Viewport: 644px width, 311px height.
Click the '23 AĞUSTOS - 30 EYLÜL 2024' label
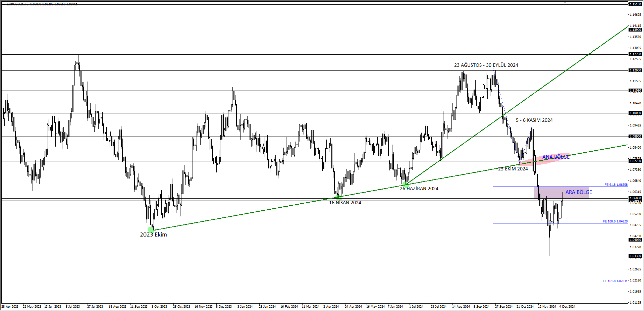point(486,65)
